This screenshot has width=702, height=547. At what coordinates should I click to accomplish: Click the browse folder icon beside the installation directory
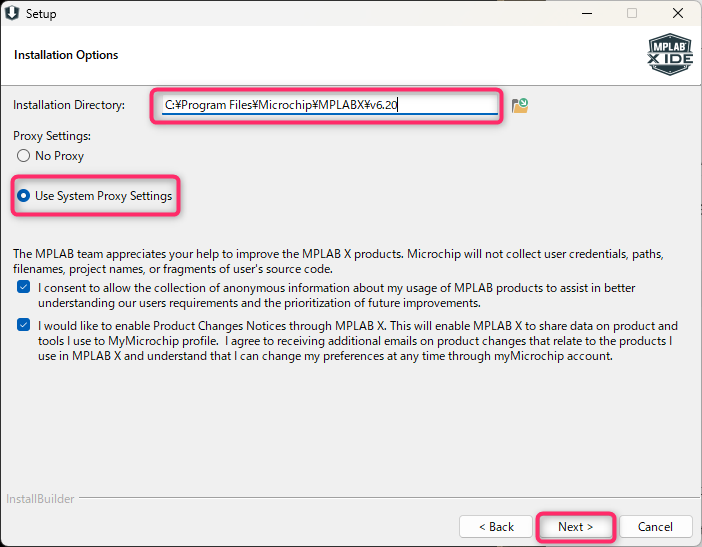(520, 106)
